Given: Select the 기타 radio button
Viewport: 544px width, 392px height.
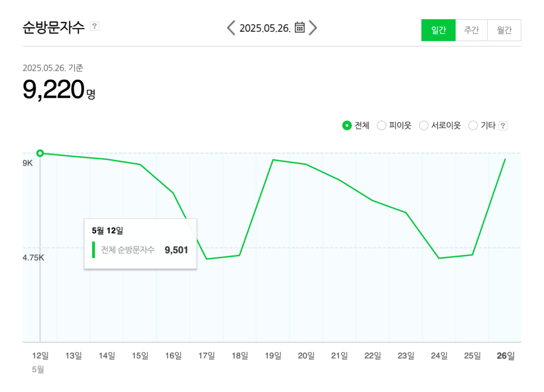Looking at the screenshot, I should pos(473,125).
